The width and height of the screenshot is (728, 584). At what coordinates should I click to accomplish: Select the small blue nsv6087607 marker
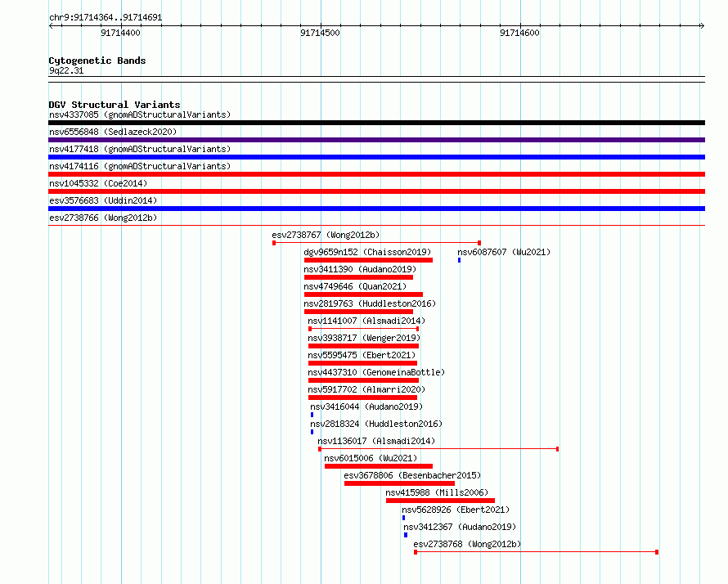[459, 260]
